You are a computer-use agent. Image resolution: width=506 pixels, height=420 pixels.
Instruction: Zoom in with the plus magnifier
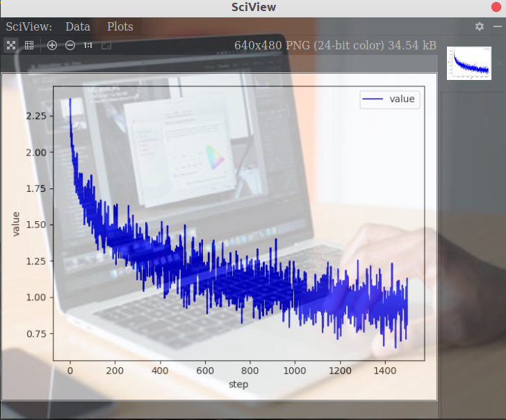click(52, 45)
